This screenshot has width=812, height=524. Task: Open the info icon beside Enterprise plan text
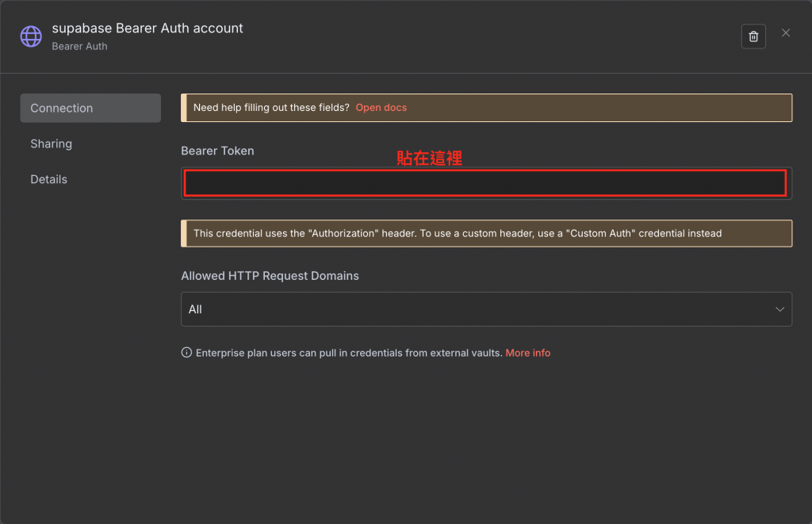coord(186,353)
